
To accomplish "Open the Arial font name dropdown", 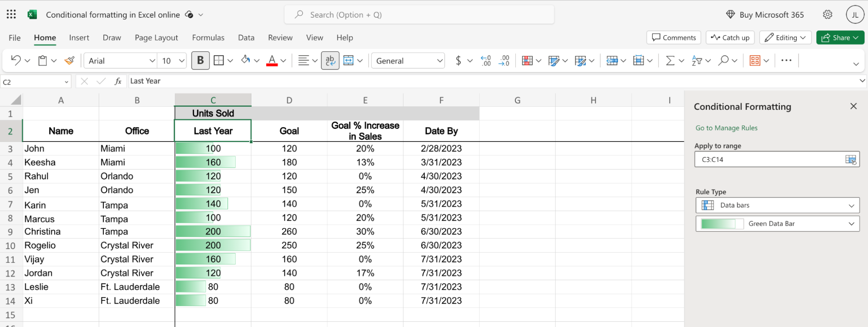I will 120,61.
